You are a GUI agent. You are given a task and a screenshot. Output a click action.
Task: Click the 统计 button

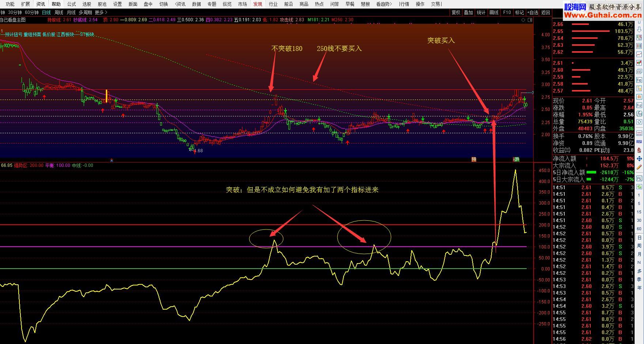coord(481,12)
